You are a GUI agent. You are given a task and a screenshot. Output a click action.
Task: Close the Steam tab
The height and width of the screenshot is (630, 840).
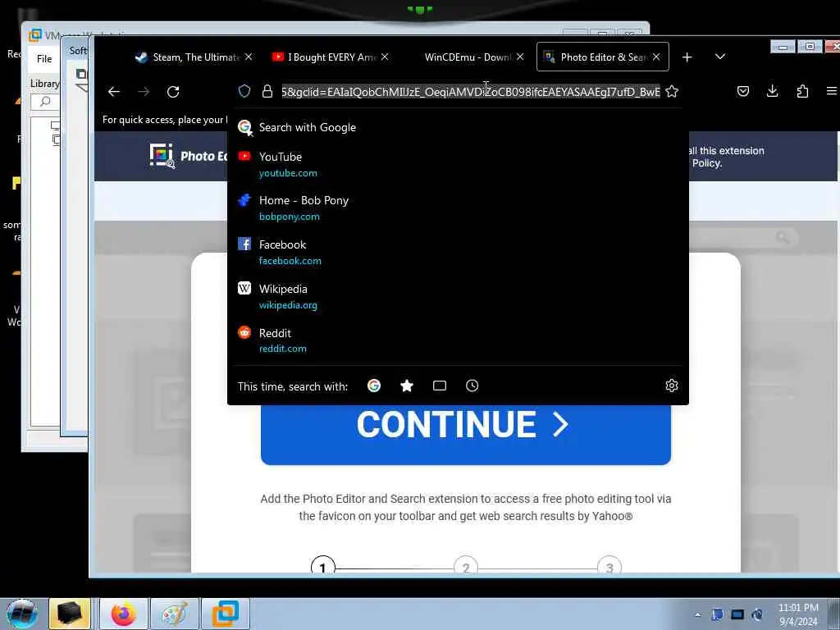pos(249,57)
